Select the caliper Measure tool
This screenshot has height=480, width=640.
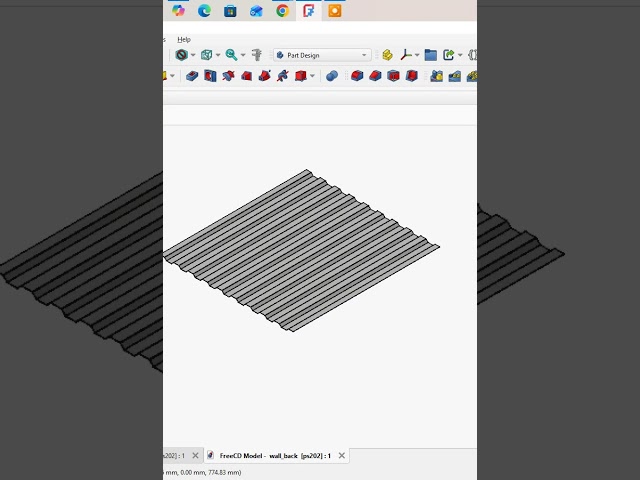(x=257, y=55)
